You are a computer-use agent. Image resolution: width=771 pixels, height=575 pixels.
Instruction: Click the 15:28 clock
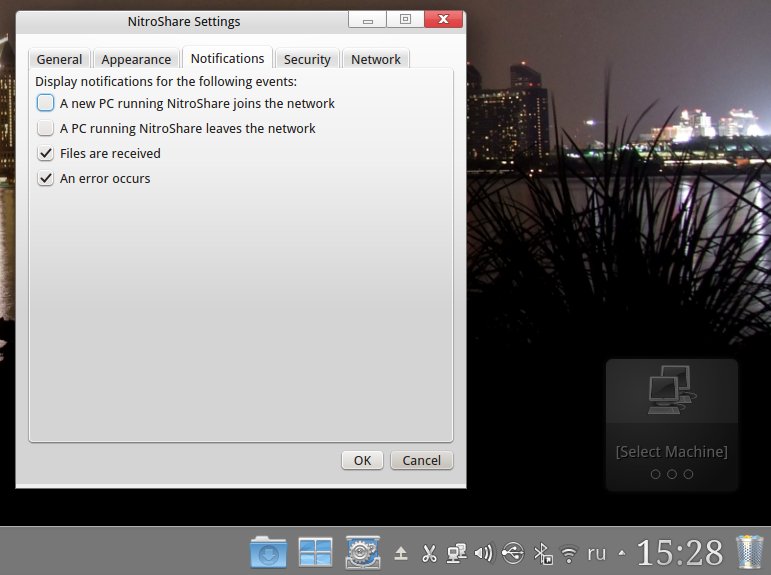680,553
